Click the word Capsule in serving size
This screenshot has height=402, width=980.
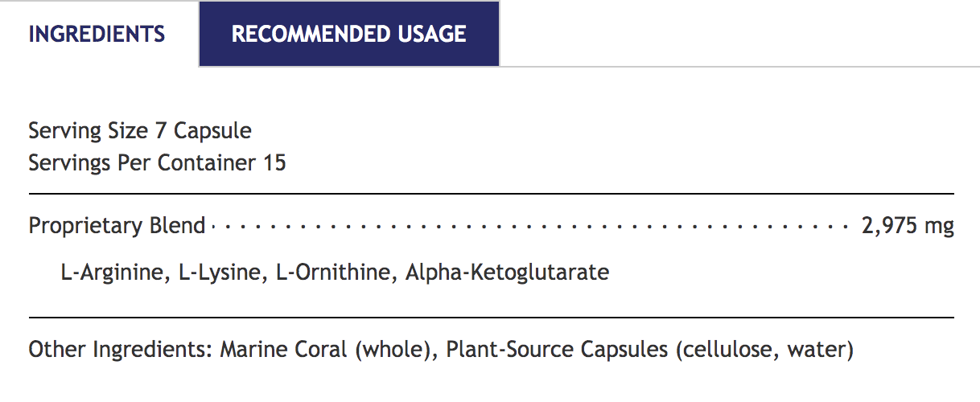click(x=213, y=130)
